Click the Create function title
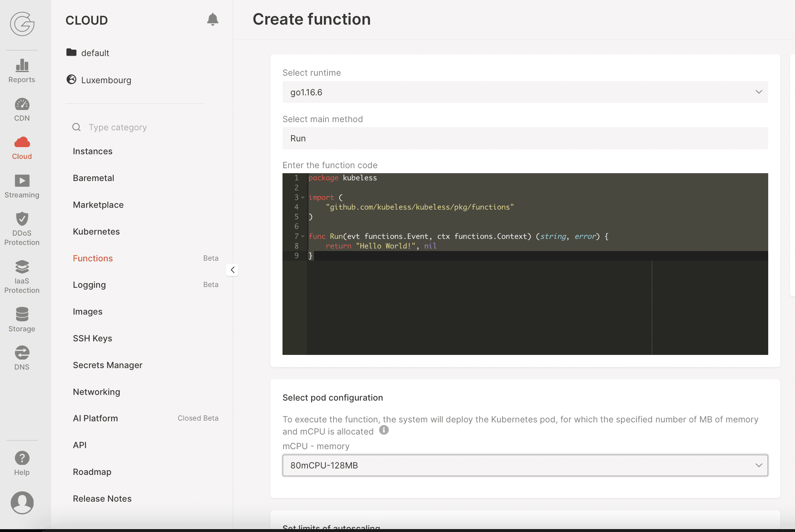 312,19
